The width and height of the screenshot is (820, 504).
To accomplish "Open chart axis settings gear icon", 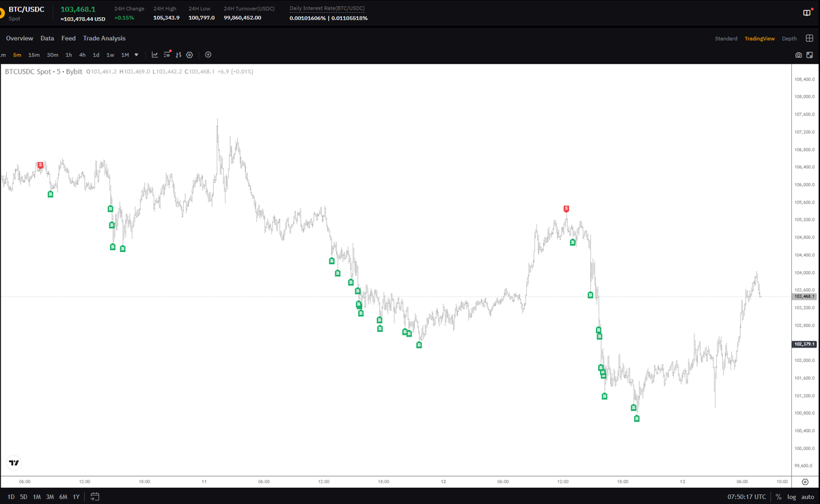I will pos(804,482).
